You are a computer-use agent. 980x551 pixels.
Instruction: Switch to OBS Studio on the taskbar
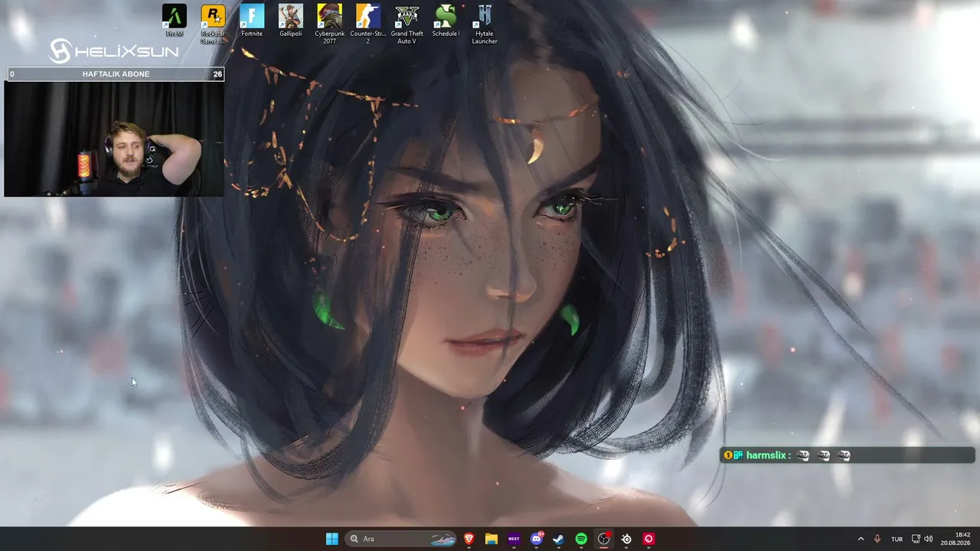point(604,539)
